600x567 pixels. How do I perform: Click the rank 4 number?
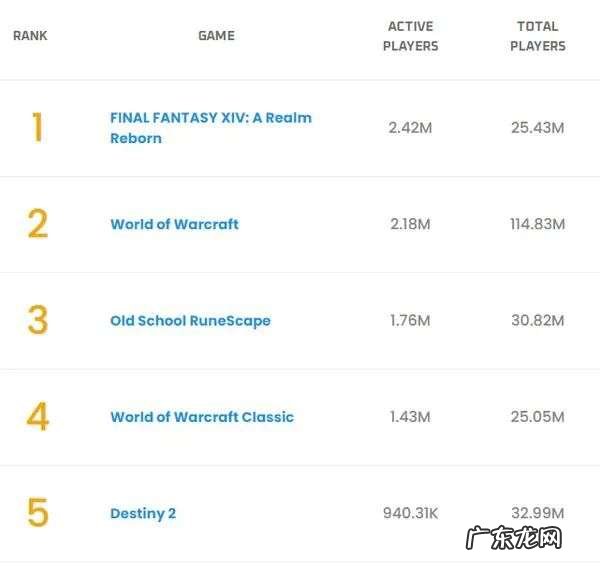pyautogui.click(x=37, y=417)
